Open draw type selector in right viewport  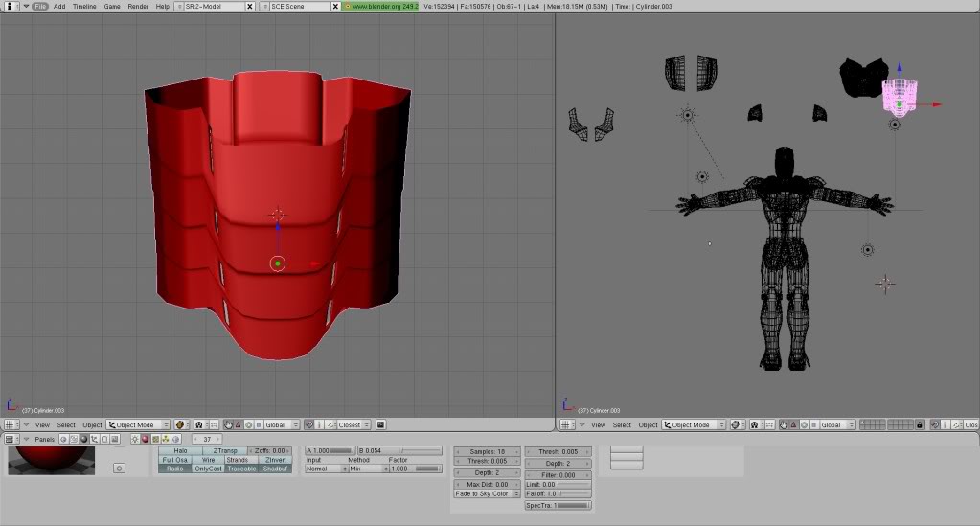tap(737, 424)
